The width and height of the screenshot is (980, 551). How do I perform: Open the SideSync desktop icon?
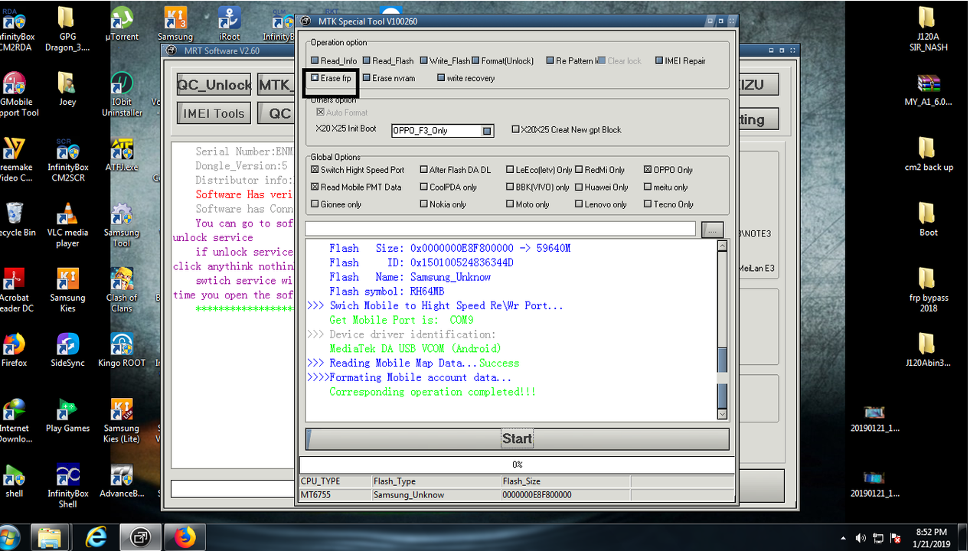(x=67, y=350)
